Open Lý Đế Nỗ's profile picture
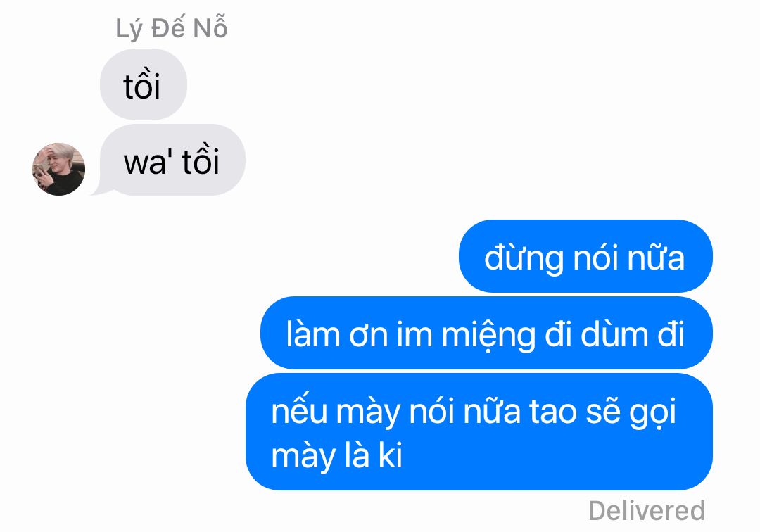The width and height of the screenshot is (760, 532). [x=58, y=169]
